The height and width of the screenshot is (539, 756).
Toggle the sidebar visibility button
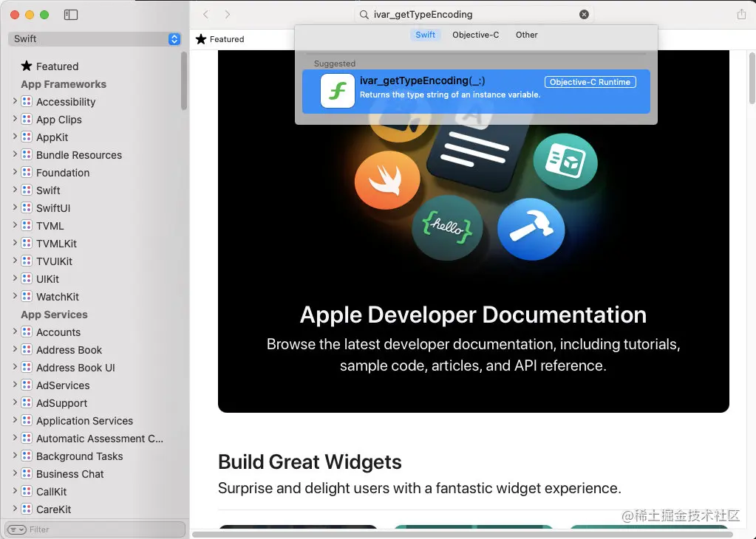[71, 15]
